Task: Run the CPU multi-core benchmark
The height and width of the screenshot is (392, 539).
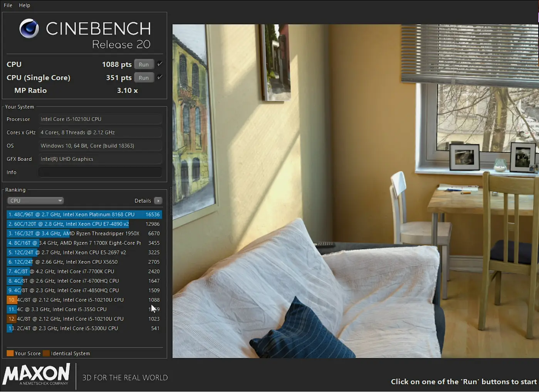Action: pyautogui.click(x=144, y=64)
